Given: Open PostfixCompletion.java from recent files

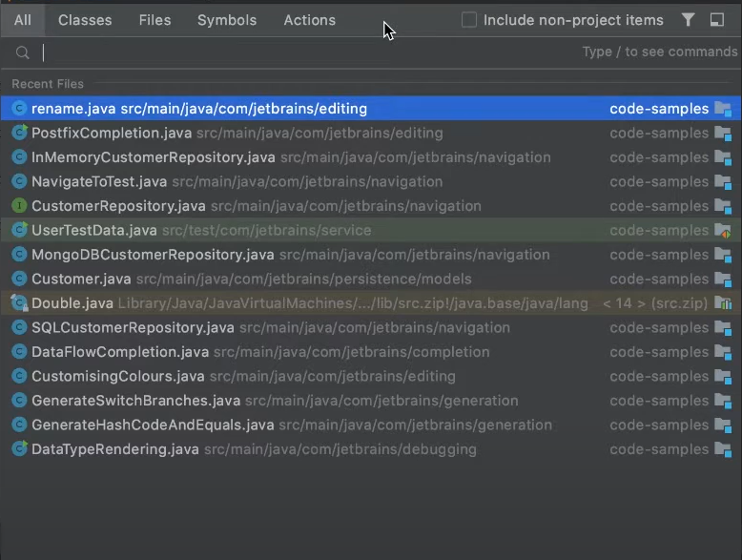Looking at the screenshot, I should (112, 134).
